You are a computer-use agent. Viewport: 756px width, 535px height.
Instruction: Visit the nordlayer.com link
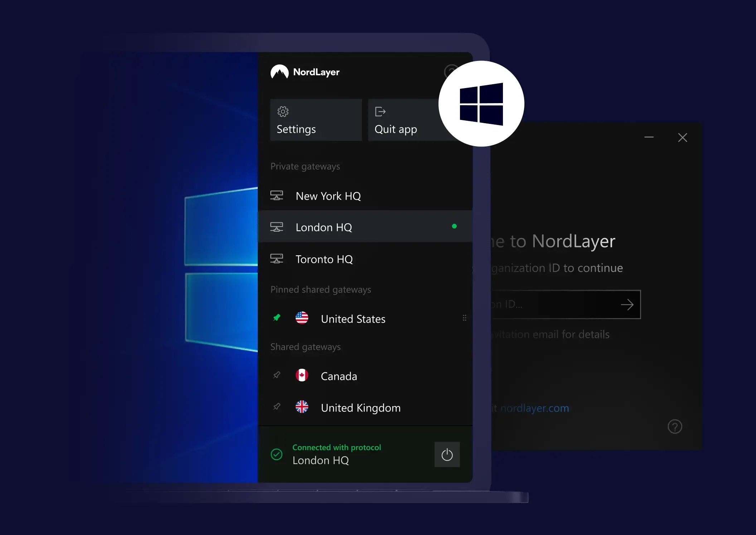pos(534,408)
